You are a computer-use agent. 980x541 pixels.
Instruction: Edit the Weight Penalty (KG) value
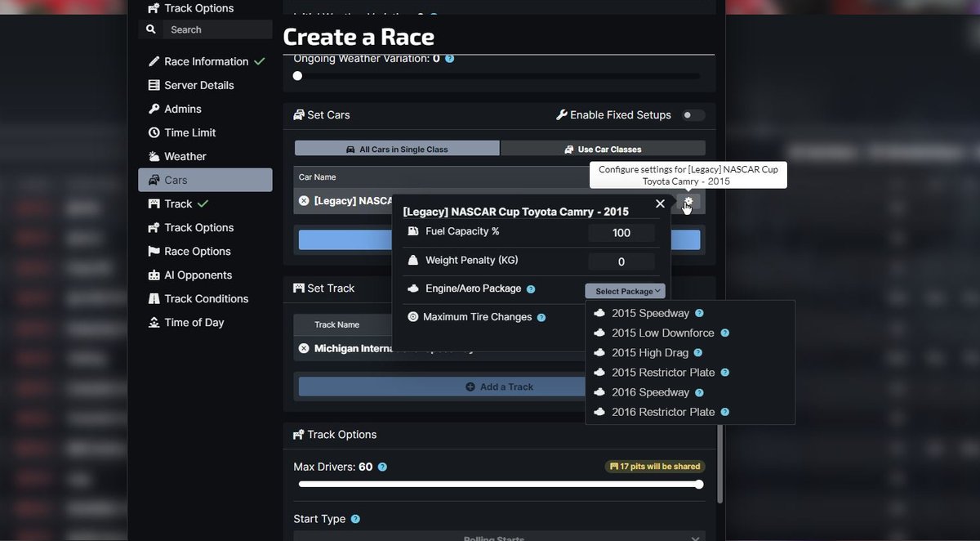point(621,262)
